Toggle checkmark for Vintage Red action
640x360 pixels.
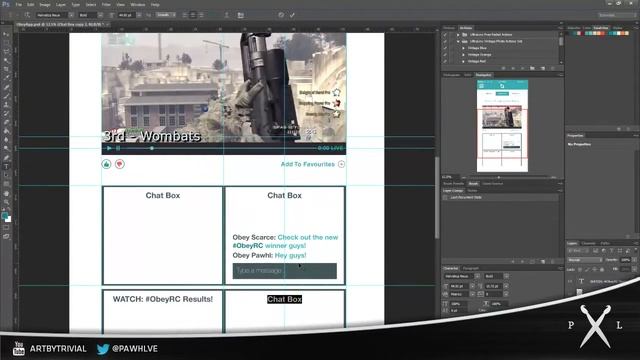coord(445,61)
